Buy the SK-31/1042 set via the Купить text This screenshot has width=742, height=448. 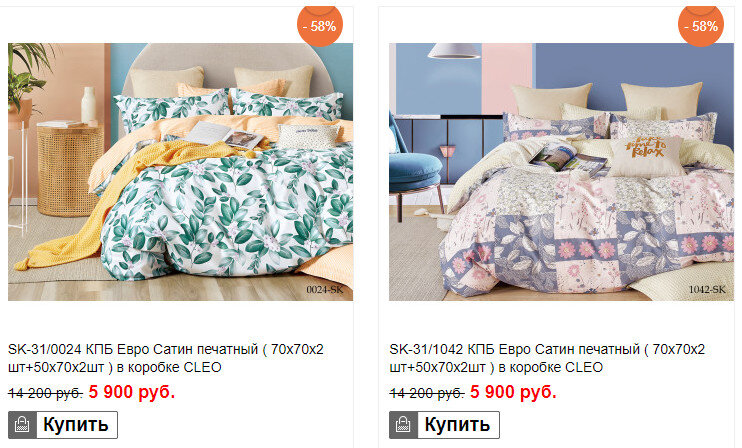tap(457, 425)
